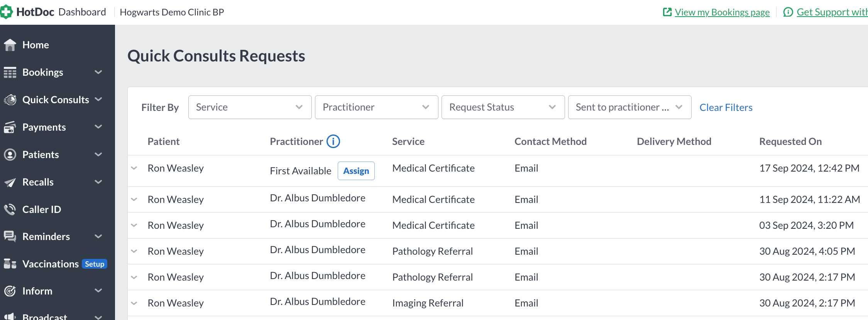Click the Caller ID phone icon
Screen dimensions: 868x320
10,209
